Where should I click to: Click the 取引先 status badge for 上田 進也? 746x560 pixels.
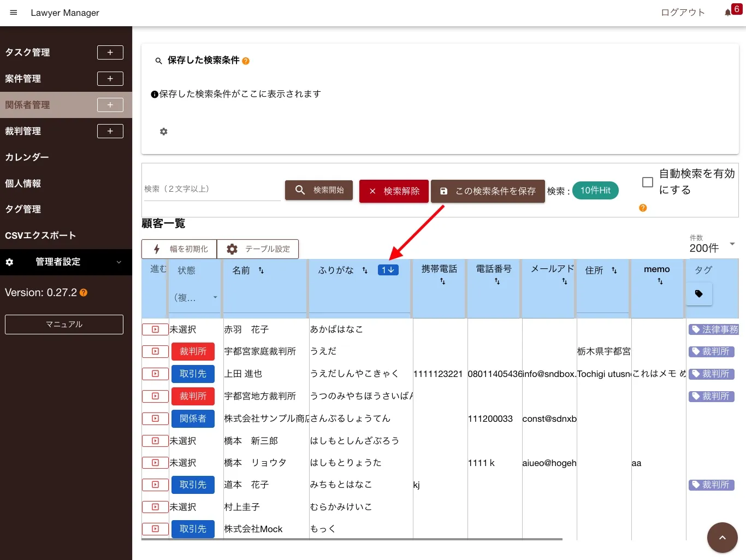click(x=193, y=374)
